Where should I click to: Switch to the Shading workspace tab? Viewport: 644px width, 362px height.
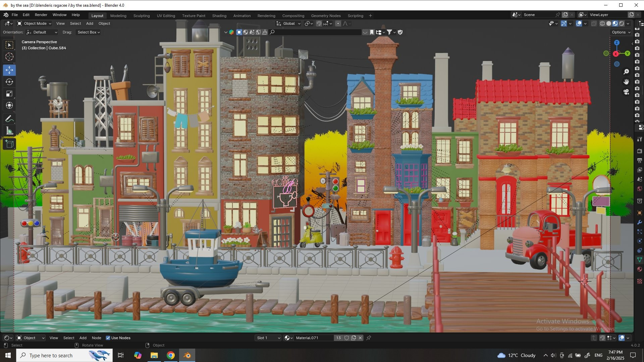pyautogui.click(x=219, y=16)
